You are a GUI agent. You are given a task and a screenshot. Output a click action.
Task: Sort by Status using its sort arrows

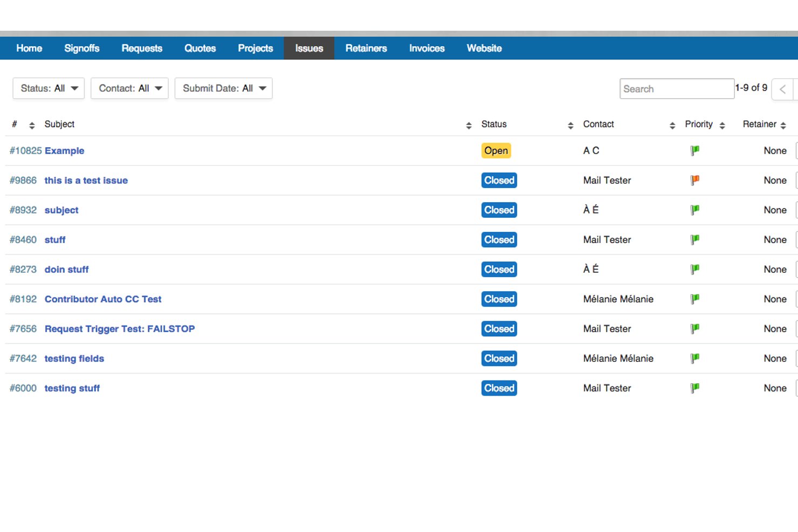[570, 126]
